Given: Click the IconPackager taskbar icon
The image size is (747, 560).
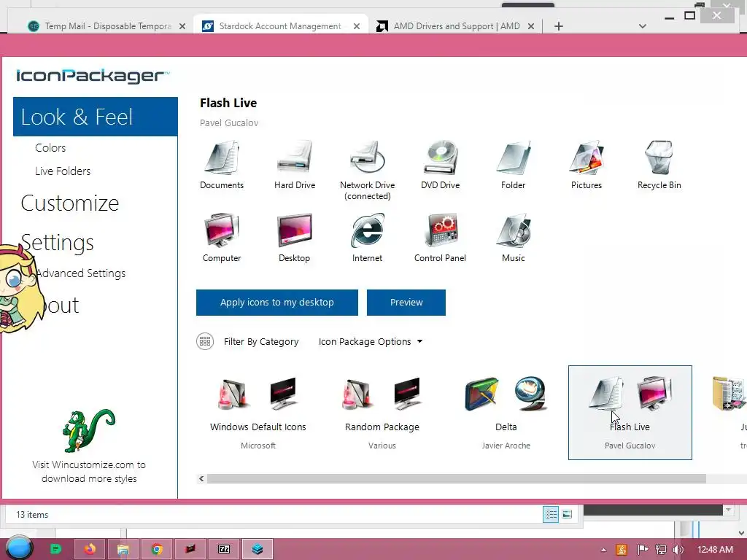Looking at the screenshot, I should [258, 549].
